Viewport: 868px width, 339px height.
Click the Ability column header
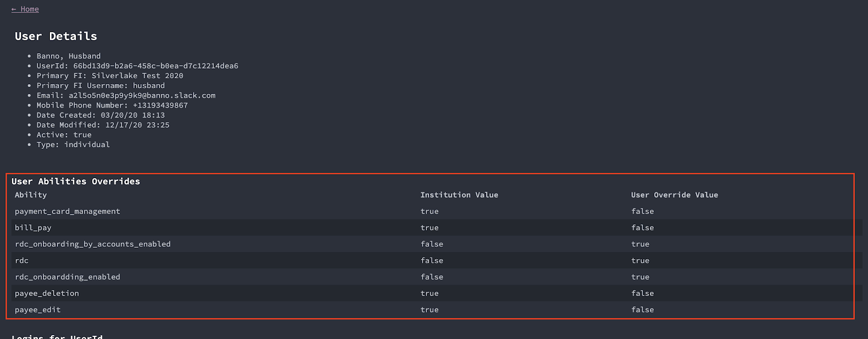pos(31,195)
